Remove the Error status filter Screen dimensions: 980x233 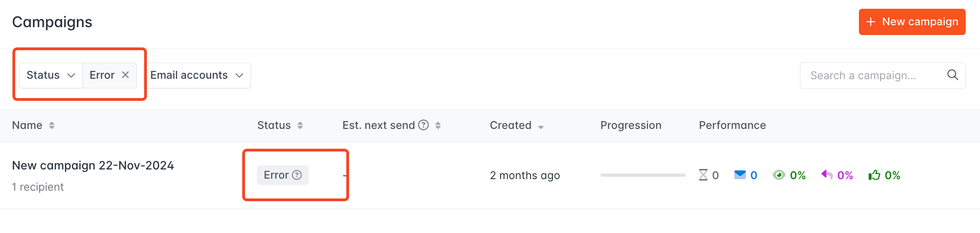tap(125, 75)
